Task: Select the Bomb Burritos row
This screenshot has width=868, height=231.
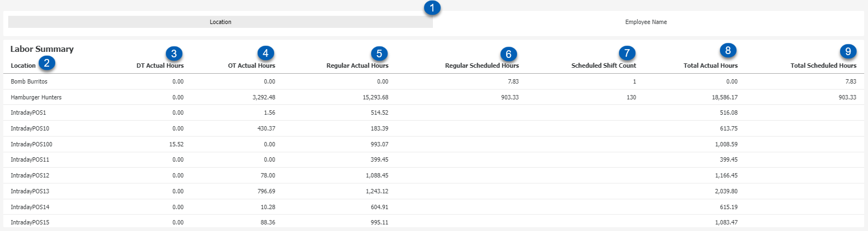Action: point(434,81)
